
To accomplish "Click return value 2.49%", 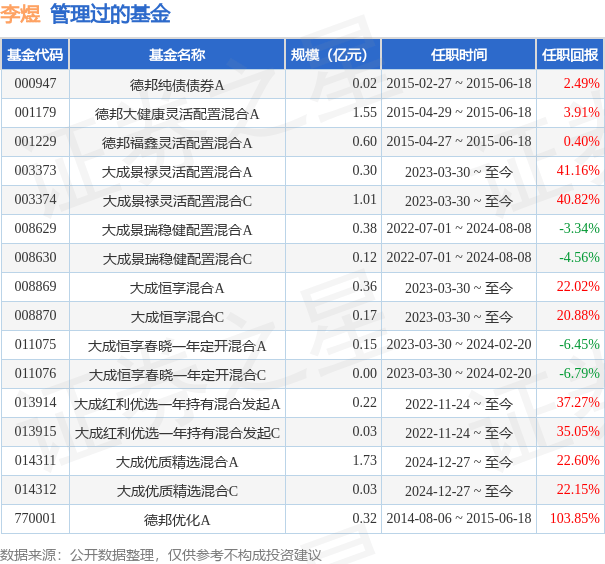I will pos(581,83).
